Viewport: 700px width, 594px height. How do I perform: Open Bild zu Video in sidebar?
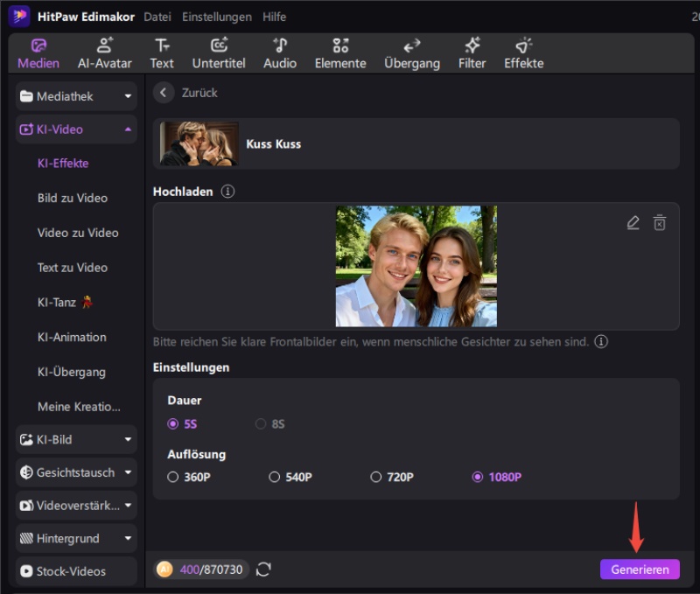tap(73, 198)
